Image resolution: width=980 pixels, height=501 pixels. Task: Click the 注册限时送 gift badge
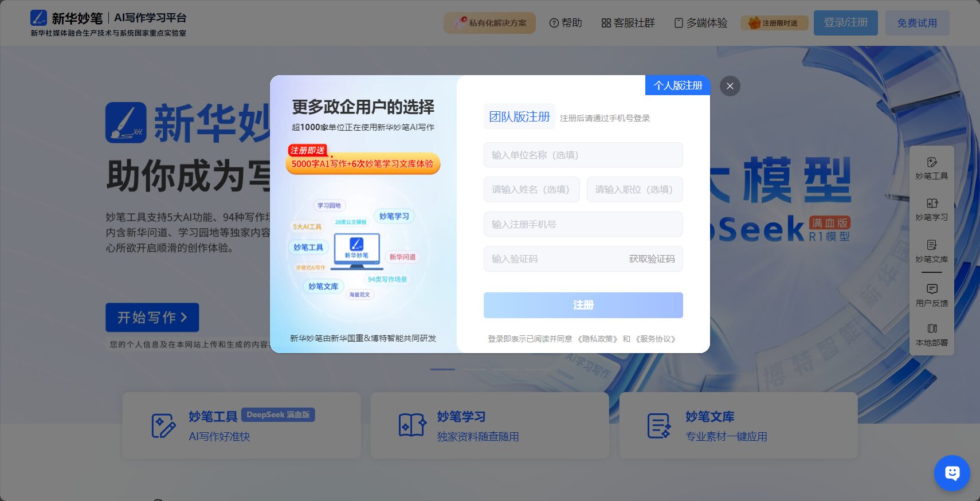pyautogui.click(x=774, y=23)
